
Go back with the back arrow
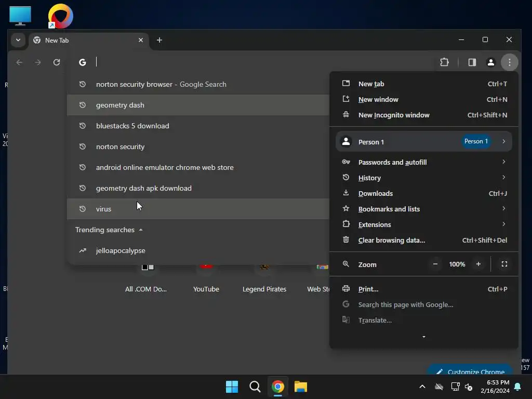[19, 62]
